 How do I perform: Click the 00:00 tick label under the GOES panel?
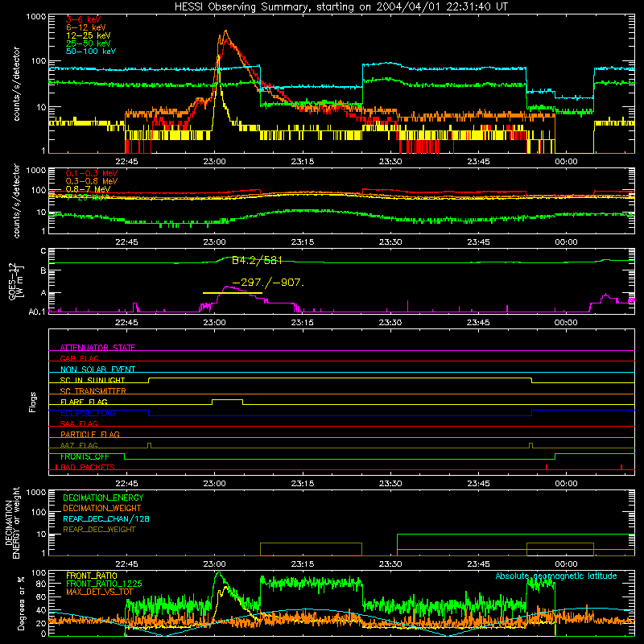coord(566,323)
